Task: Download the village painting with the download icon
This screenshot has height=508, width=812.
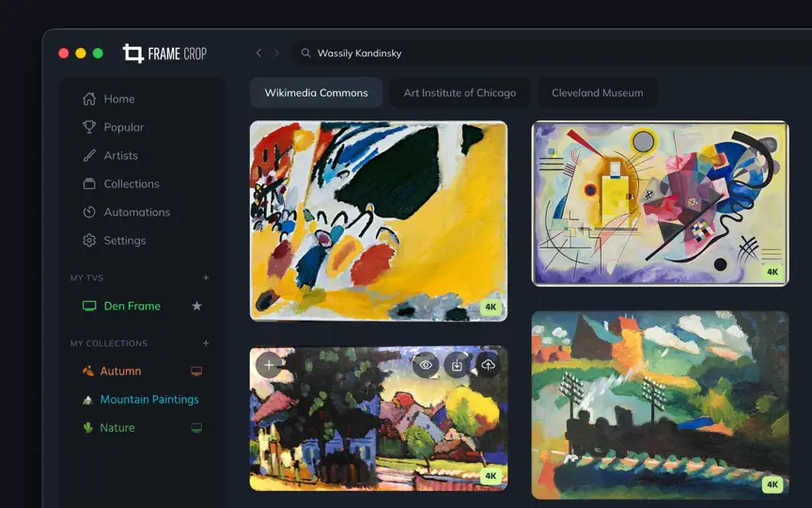Action: pyautogui.click(x=457, y=365)
